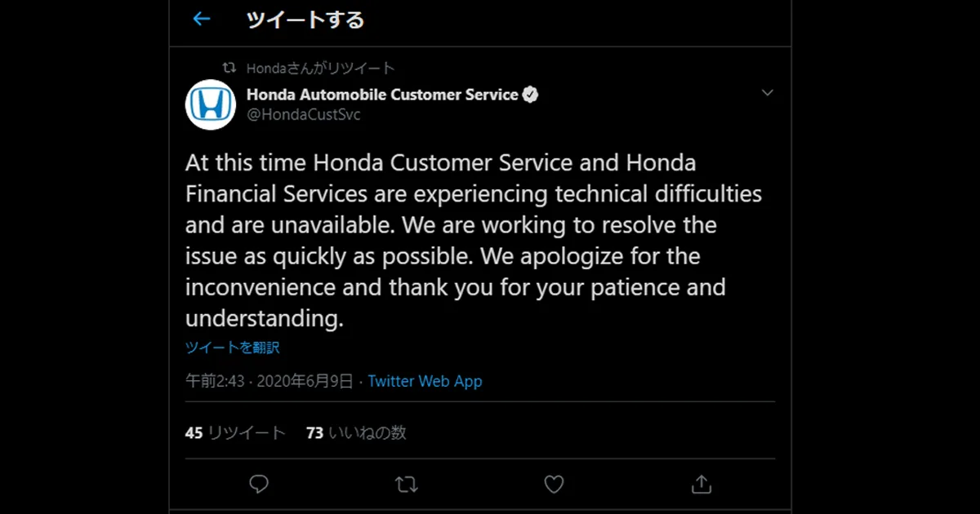The height and width of the screenshot is (514, 980).
Task: Click the verified badge next to Honda's name
Action: click(x=531, y=94)
